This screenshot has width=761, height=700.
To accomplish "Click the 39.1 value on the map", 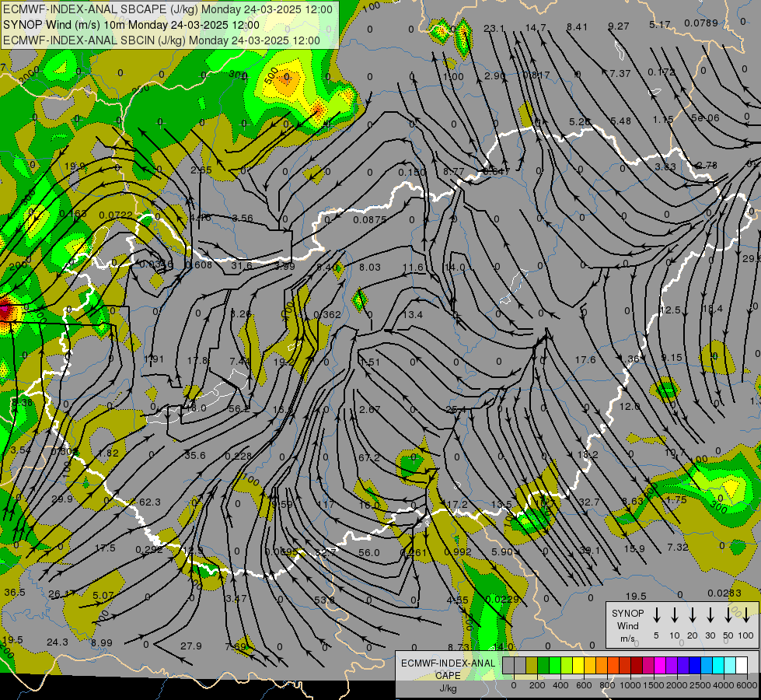I will [x=589, y=550].
